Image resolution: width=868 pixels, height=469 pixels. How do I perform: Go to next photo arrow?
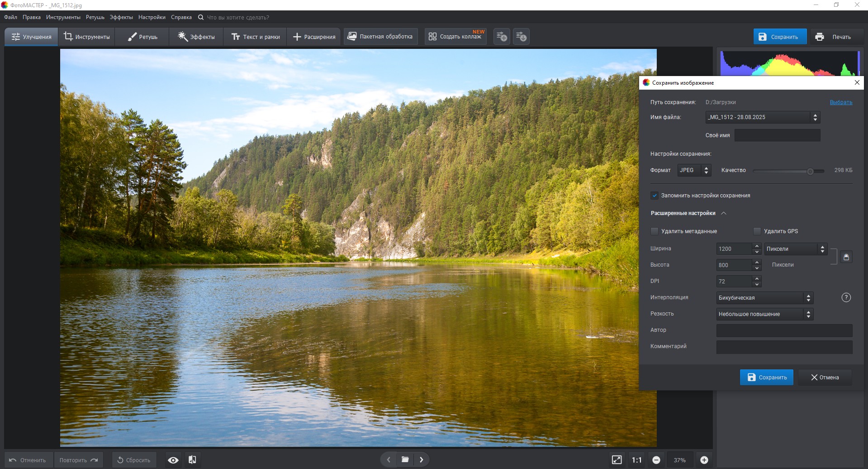tap(421, 460)
